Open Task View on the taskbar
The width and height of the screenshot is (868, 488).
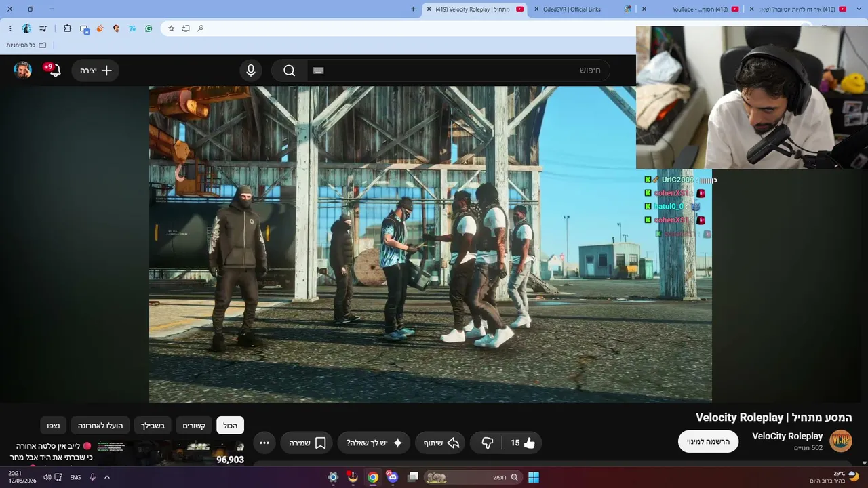(x=412, y=477)
